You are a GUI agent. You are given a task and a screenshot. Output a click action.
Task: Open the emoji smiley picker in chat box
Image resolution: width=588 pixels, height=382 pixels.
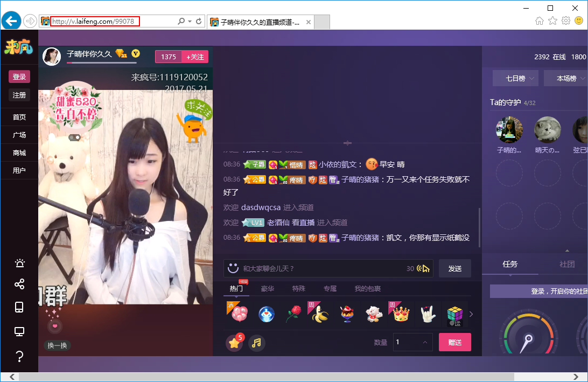233,268
